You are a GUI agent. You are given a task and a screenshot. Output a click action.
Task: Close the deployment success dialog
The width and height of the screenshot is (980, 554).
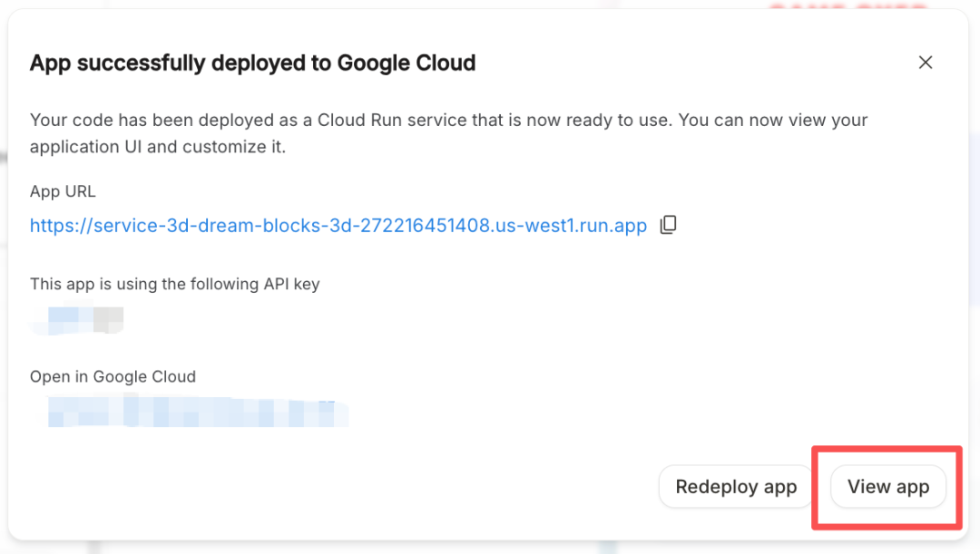tap(925, 63)
